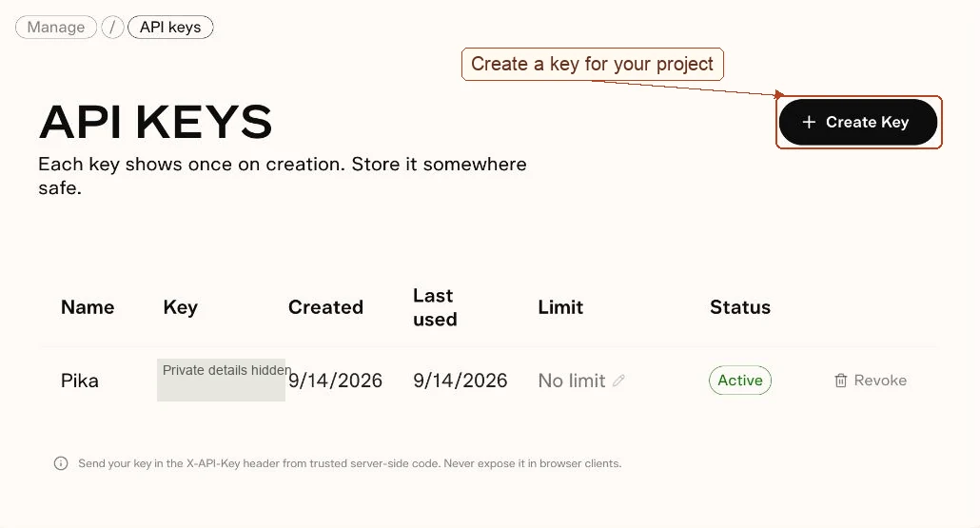980x528 pixels.
Task: Click the API KEYS page heading
Action: click(156, 122)
